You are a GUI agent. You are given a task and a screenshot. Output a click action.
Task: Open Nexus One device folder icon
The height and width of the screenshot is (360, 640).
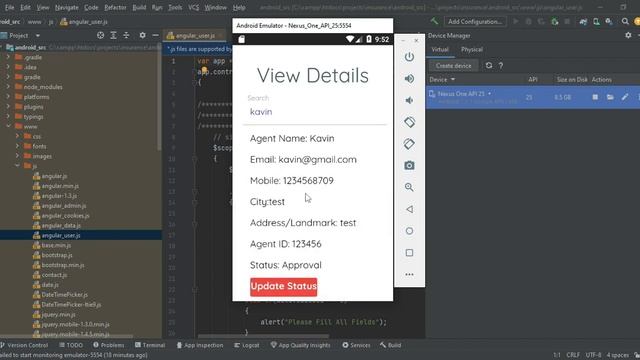tap(610, 97)
